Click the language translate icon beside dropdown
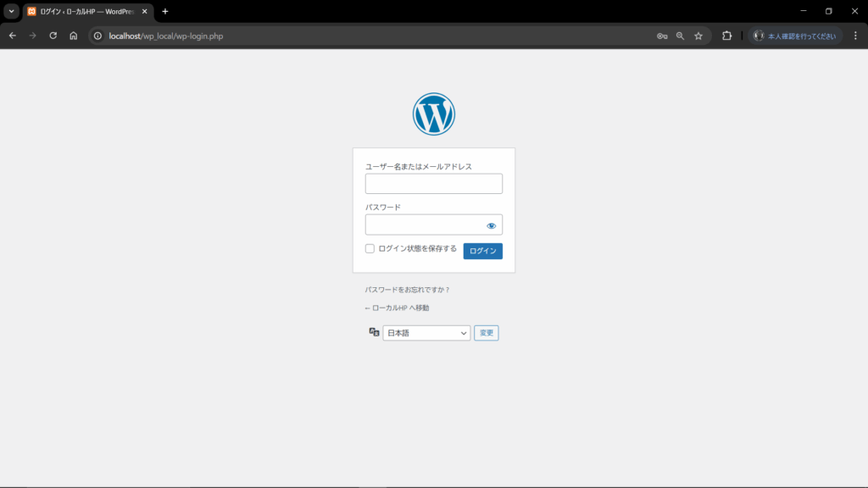This screenshot has width=868, height=488. (x=374, y=332)
